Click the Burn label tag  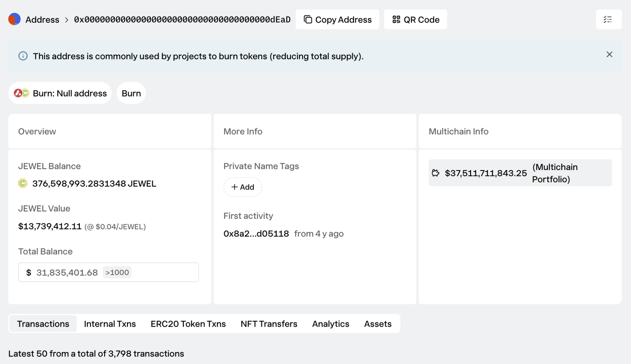131,93
